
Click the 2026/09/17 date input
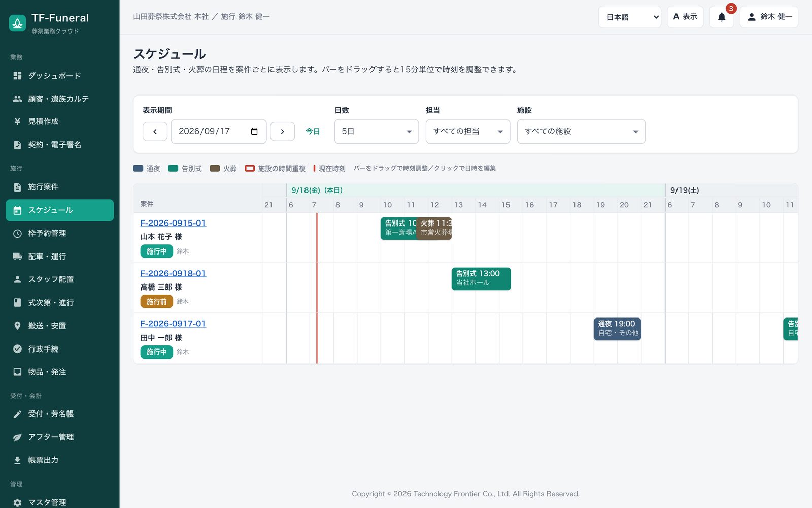[219, 132]
